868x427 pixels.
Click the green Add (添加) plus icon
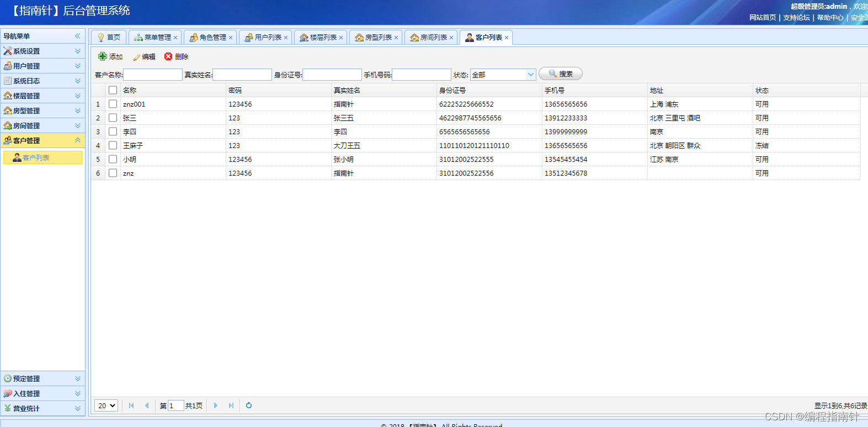pyautogui.click(x=103, y=56)
